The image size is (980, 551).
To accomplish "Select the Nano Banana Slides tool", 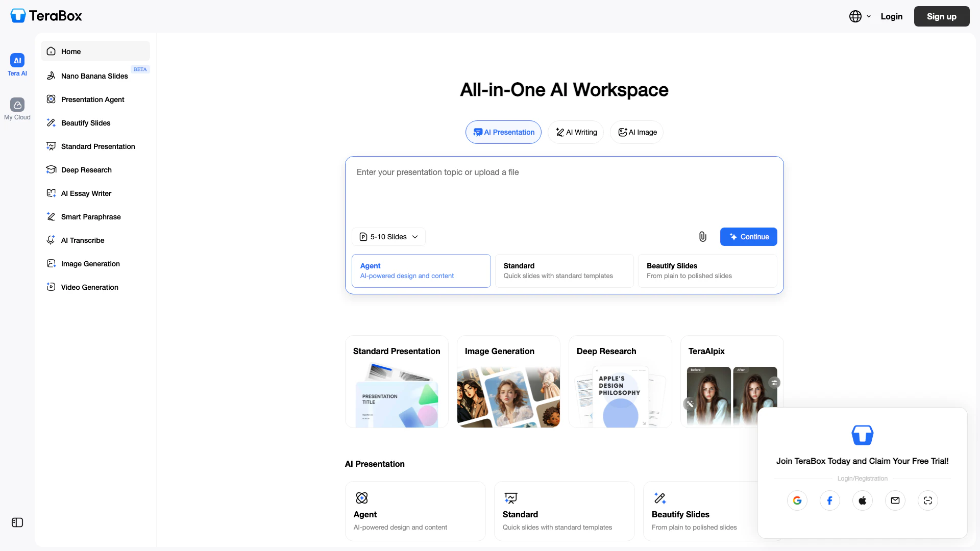I will (94, 76).
